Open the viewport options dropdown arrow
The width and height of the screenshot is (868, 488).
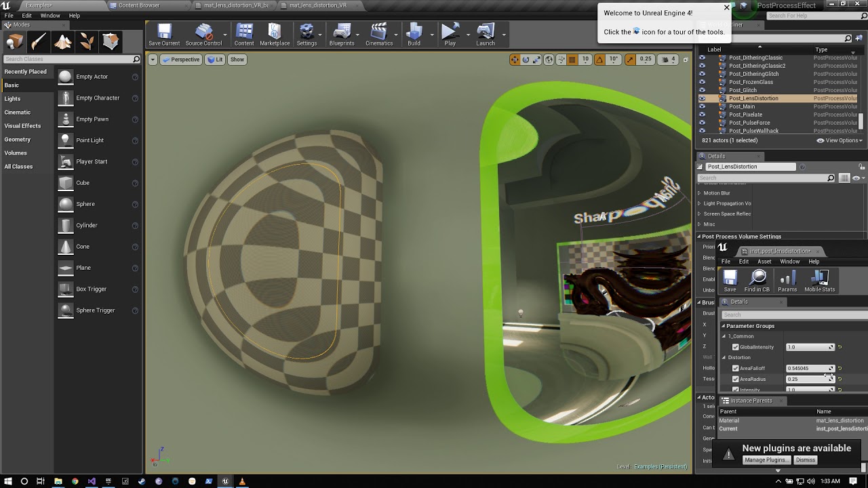[153, 60]
